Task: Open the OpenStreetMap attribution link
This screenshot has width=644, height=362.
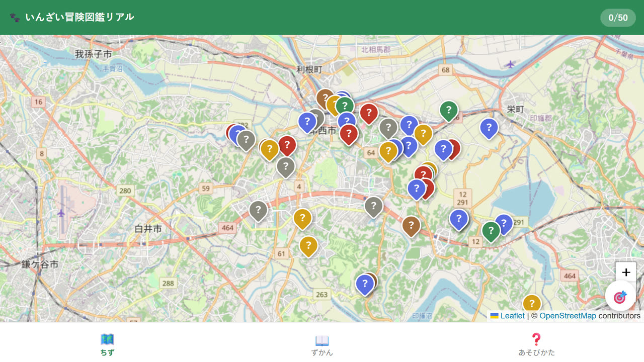Action: click(568, 316)
